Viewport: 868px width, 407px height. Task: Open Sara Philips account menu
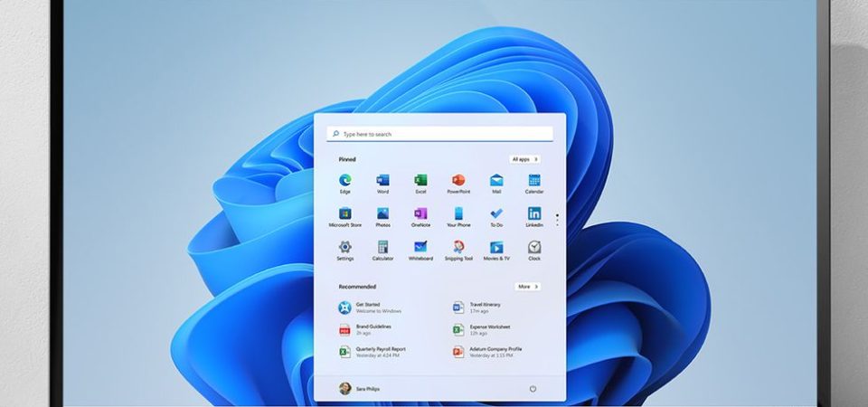(362, 389)
